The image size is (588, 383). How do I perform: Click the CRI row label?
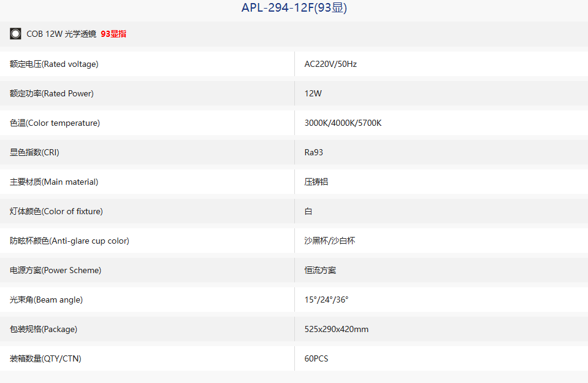pyautogui.click(x=34, y=152)
